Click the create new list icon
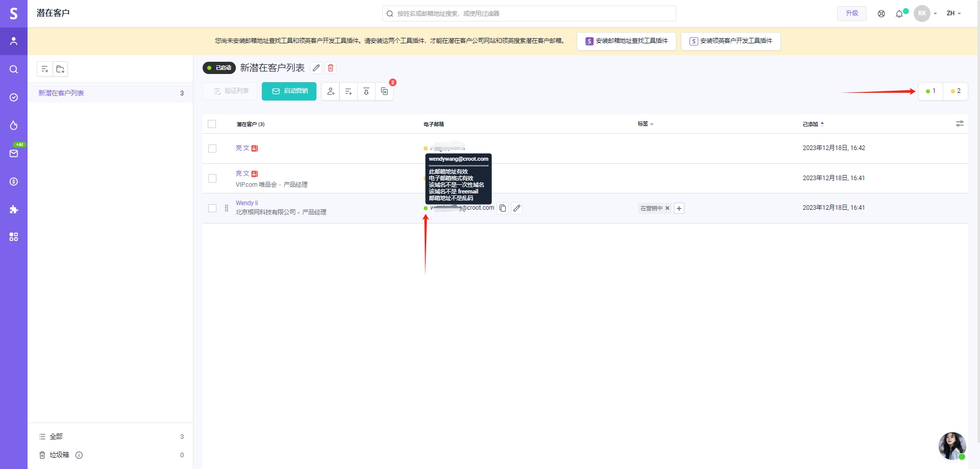Image resolution: width=980 pixels, height=469 pixels. (45, 69)
